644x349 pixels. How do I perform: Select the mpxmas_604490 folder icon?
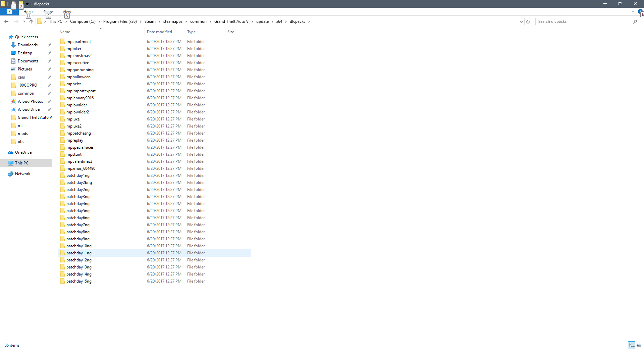[62, 168]
